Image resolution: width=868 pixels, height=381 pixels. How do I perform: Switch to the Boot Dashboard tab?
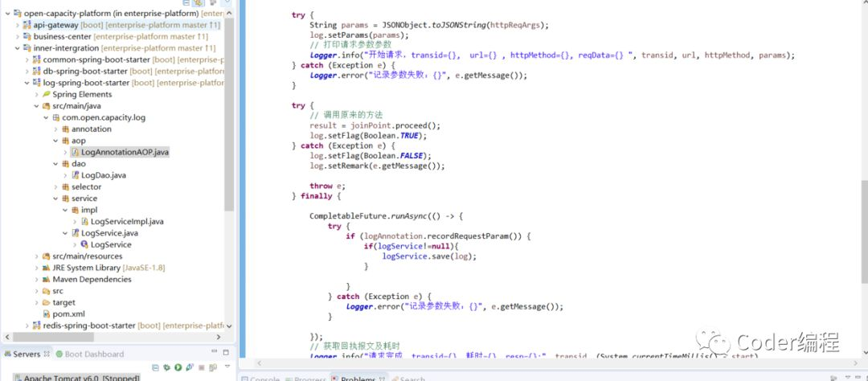click(x=89, y=354)
